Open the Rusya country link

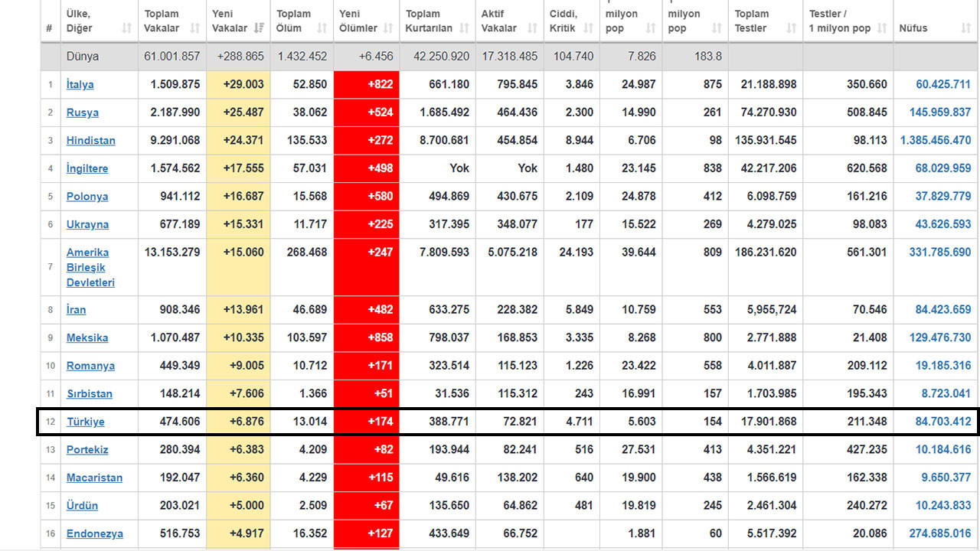83,112
